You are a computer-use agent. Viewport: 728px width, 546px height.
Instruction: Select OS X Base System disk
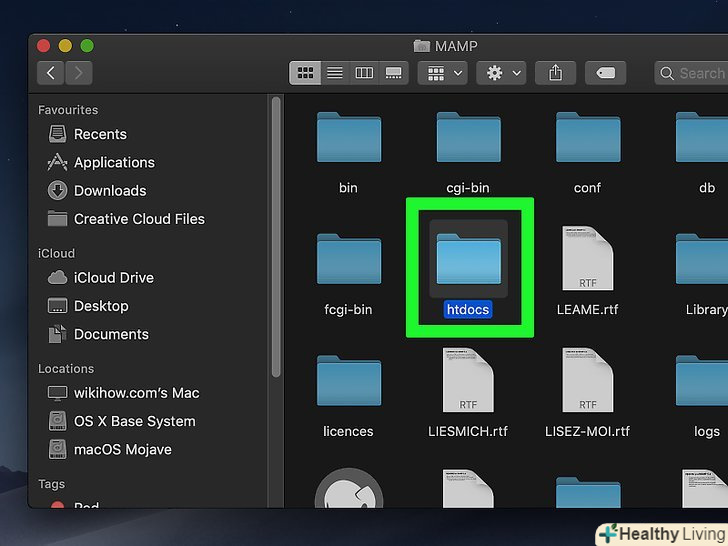(x=122, y=421)
